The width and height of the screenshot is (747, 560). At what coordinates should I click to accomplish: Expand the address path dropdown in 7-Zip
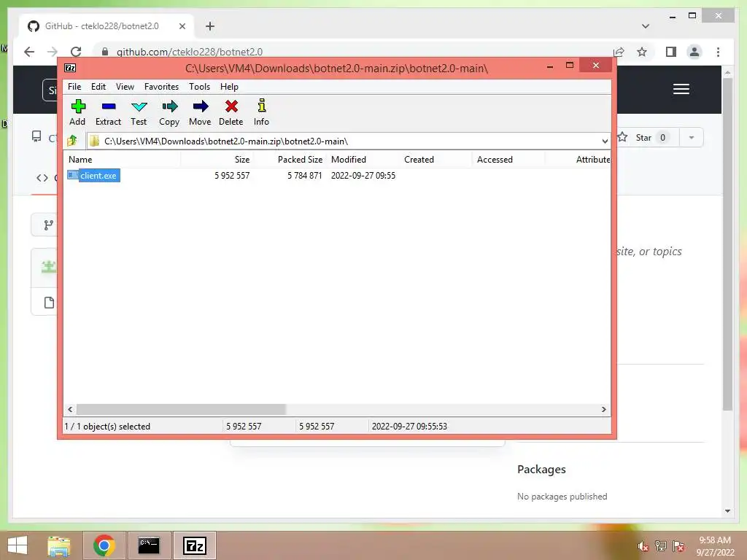pos(605,141)
